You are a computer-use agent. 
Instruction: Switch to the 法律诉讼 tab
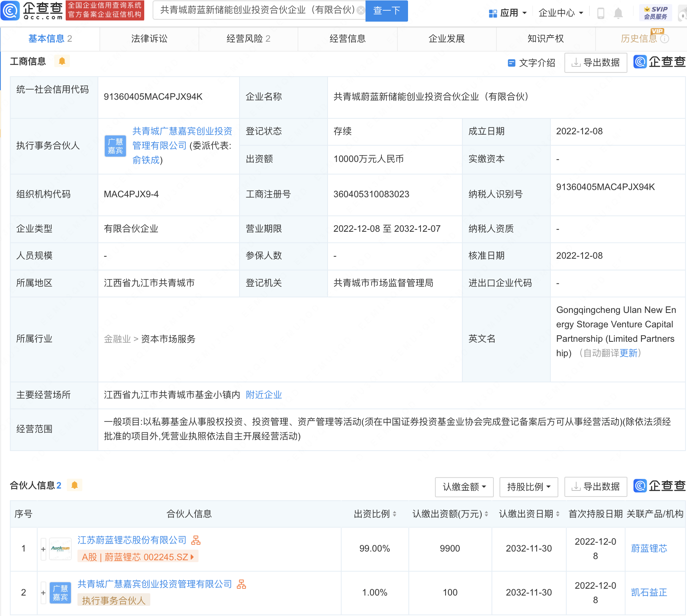coord(149,39)
